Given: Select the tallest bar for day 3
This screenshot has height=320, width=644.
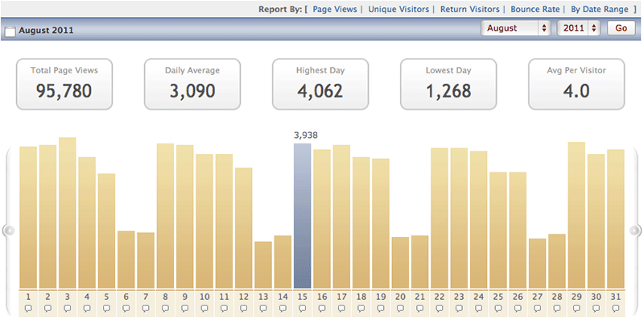Looking at the screenshot, I should click(x=68, y=213).
